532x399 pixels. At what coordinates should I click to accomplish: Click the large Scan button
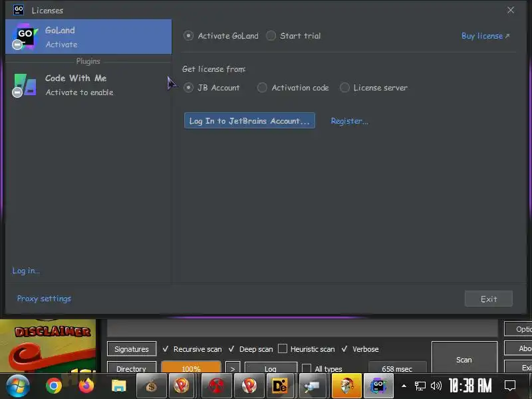(464, 358)
